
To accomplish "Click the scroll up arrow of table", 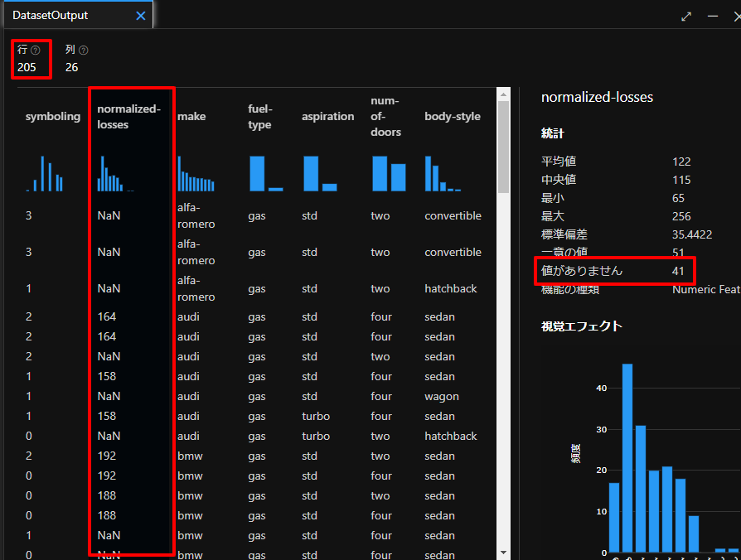I will 502,95.
